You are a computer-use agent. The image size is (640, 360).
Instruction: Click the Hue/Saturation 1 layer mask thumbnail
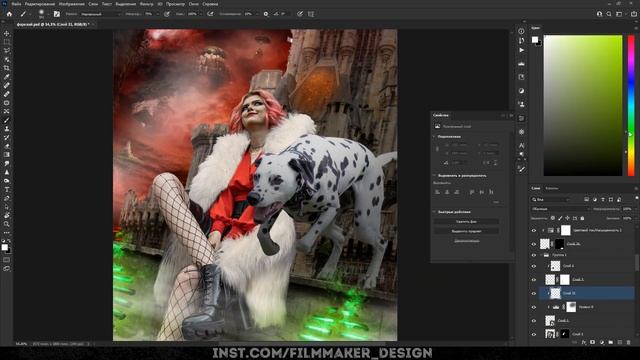tap(565, 231)
